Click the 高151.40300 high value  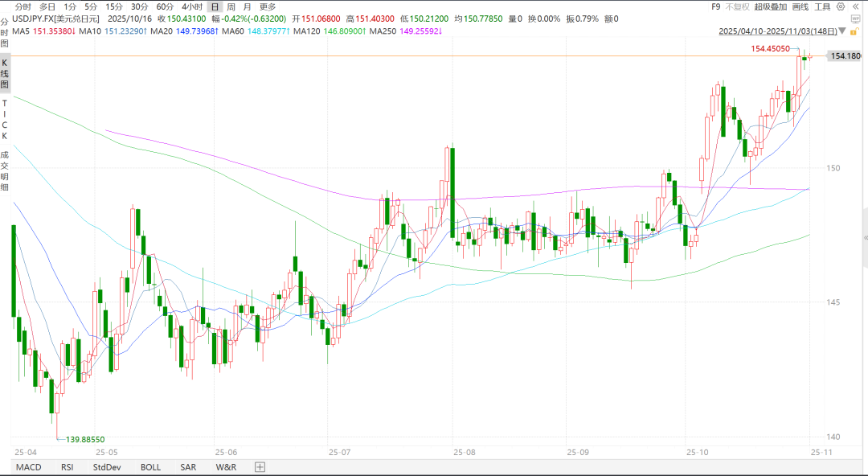click(x=371, y=18)
